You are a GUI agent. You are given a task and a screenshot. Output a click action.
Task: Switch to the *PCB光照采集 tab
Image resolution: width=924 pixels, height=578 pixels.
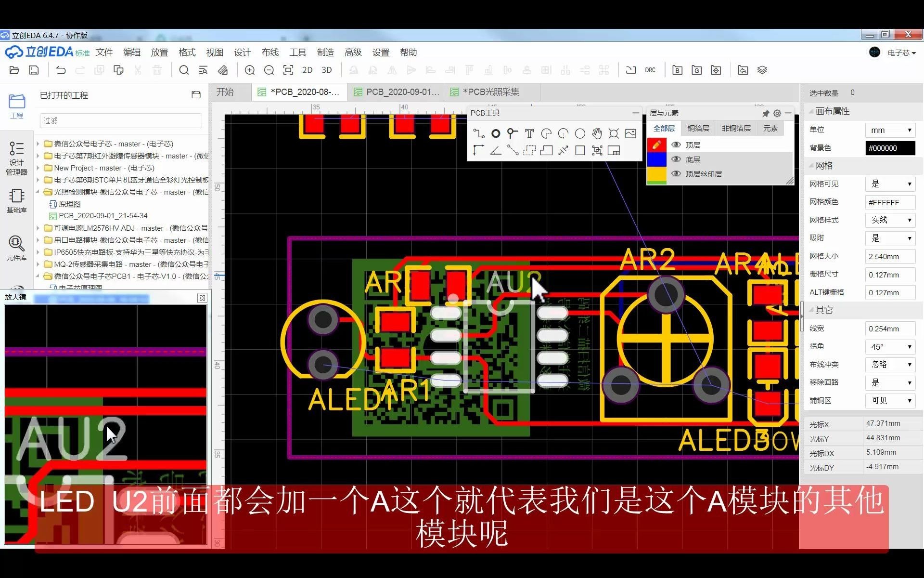491,92
